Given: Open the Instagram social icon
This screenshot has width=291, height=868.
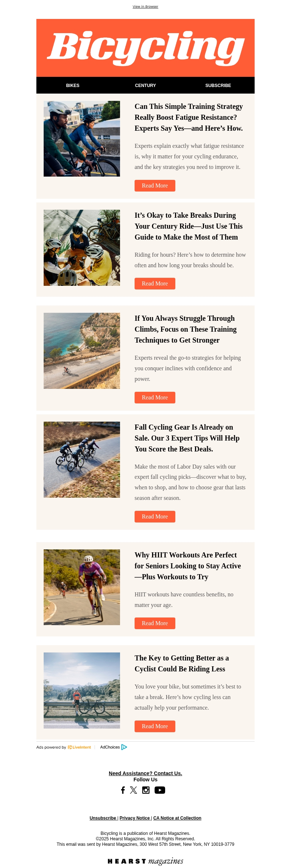Looking at the screenshot, I should 146,790.
